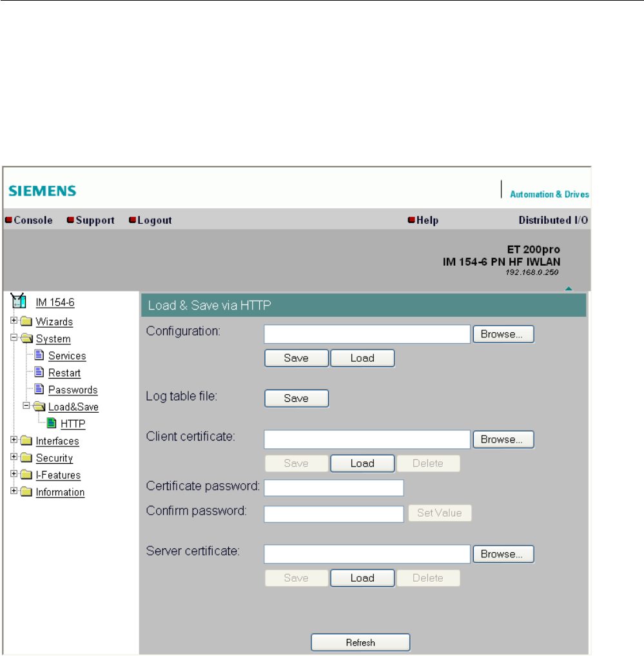Image resolution: width=644 pixels, height=656 pixels.
Task: Click the Restart page icon
Action: (x=39, y=372)
